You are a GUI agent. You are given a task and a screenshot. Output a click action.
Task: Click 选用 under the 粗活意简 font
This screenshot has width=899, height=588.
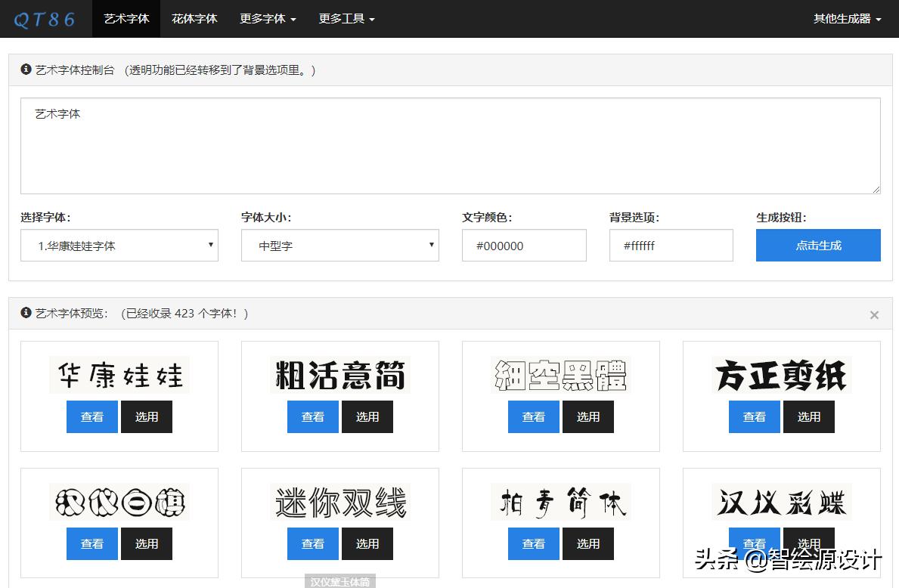coord(367,416)
